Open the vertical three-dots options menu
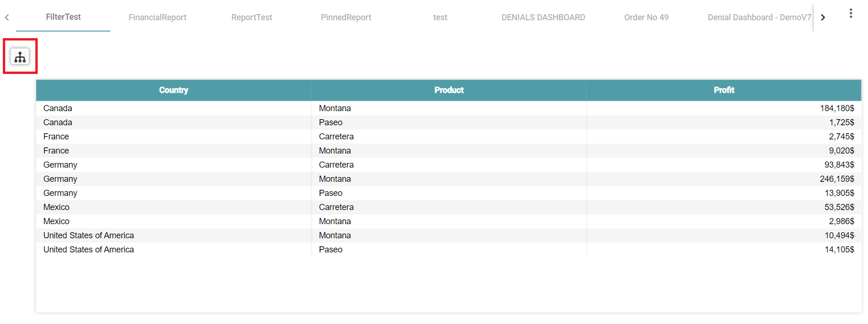This screenshot has width=868, height=324. 851,14
